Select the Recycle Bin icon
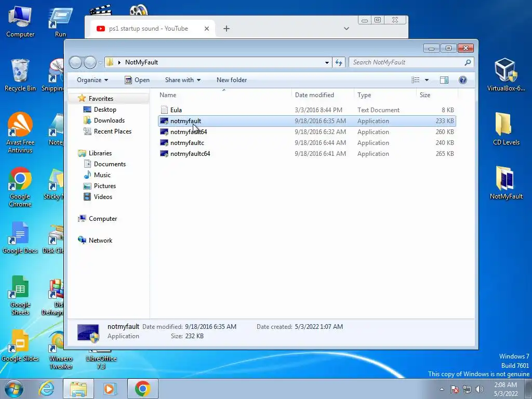Image resolution: width=532 pixels, height=399 pixels. 20,75
